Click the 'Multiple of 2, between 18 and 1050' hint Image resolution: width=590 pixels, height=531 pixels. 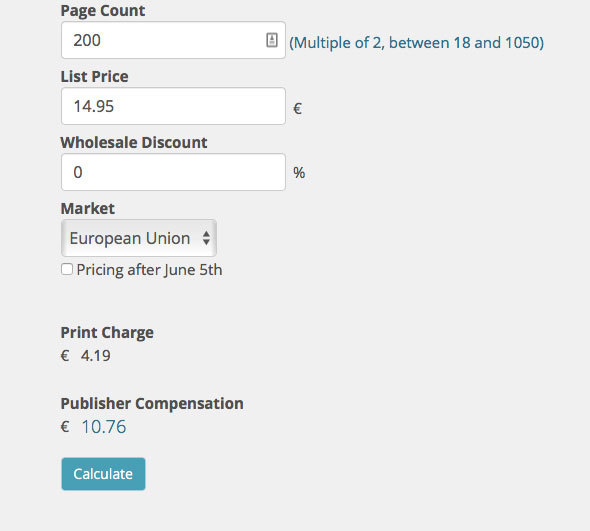(417, 43)
